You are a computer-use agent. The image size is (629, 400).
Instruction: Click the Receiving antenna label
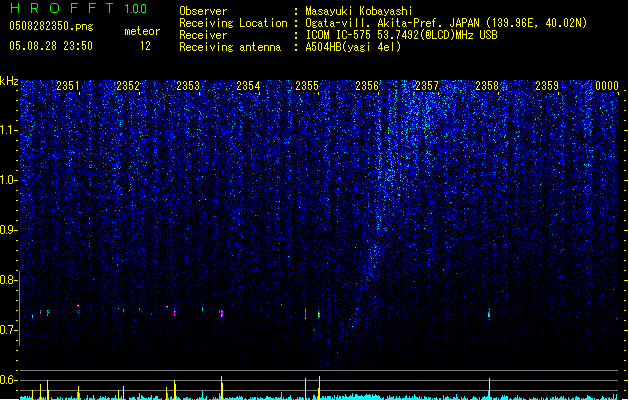[230, 47]
